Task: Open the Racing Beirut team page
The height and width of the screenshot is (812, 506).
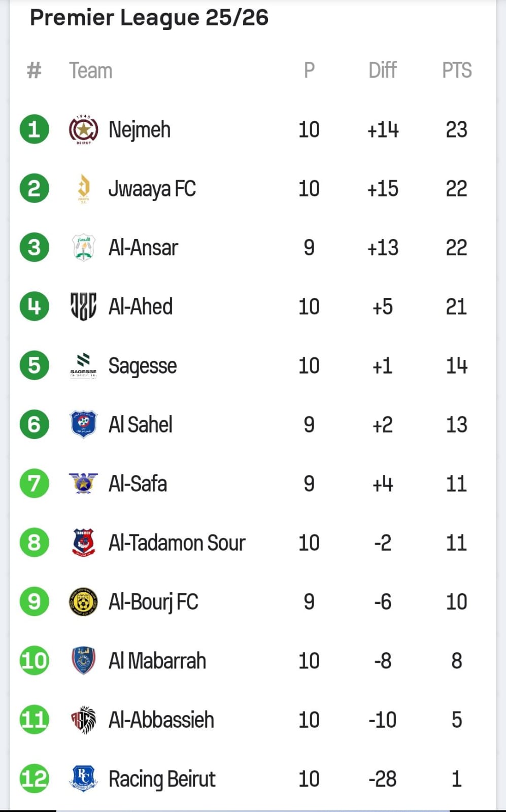Action: click(162, 779)
